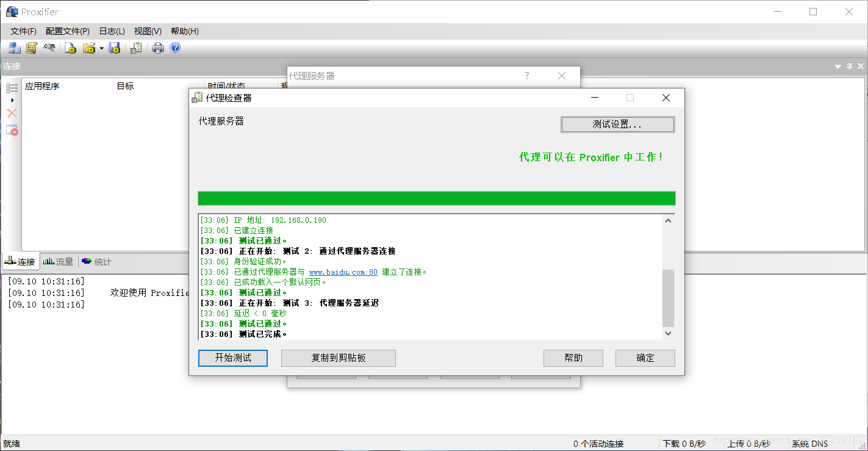Image resolution: width=868 pixels, height=451 pixels.
Task: Click log line 已成功载入一个默认网页。
Action: click(x=264, y=283)
